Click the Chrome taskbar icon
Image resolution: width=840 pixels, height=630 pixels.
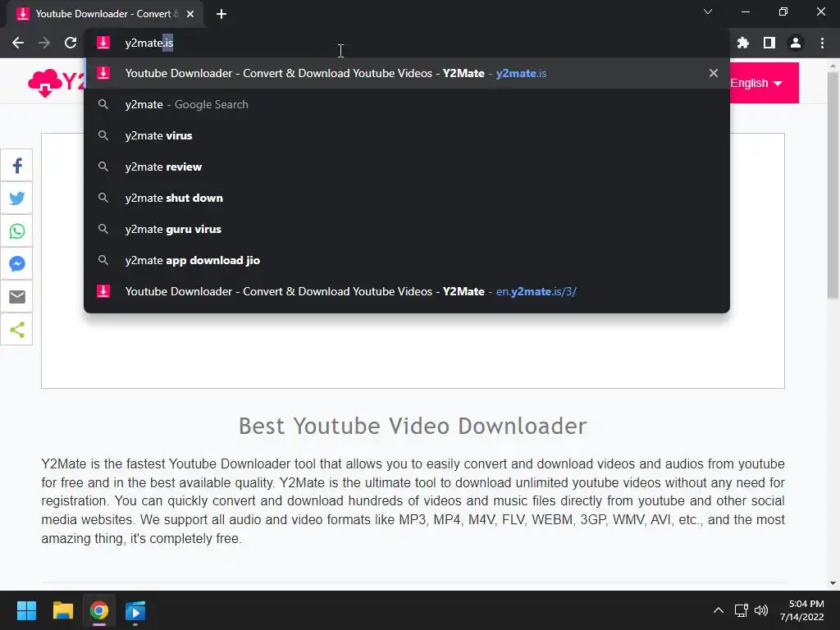pyautogui.click(x=99, y=610)
